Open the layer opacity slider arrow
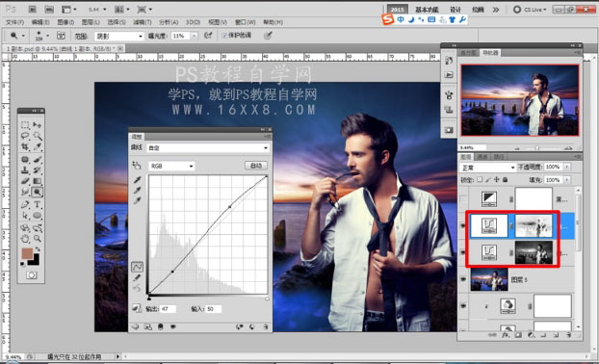 click(x=567, y=167)
